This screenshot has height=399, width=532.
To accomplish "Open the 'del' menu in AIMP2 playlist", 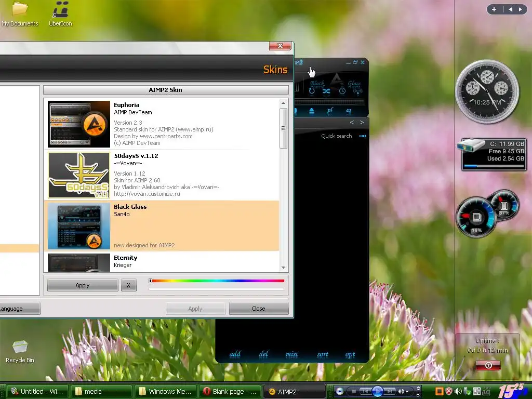I will point(263,354).
